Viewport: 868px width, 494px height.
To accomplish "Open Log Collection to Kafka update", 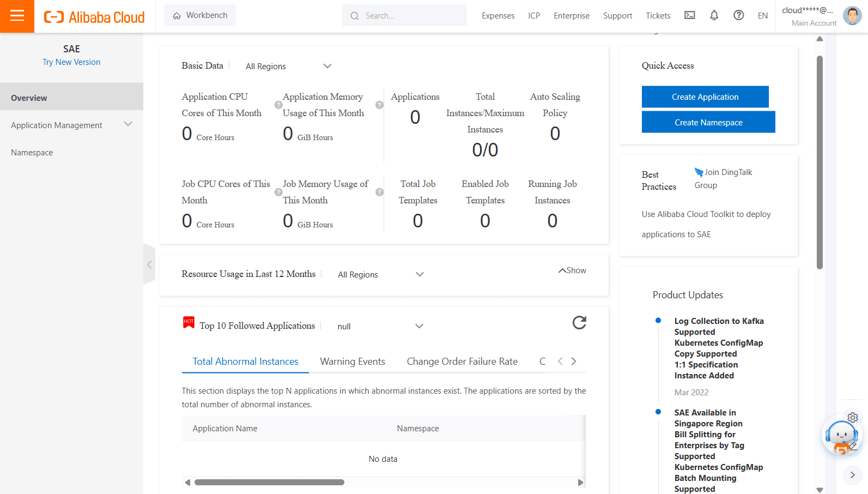I will 719,327.
